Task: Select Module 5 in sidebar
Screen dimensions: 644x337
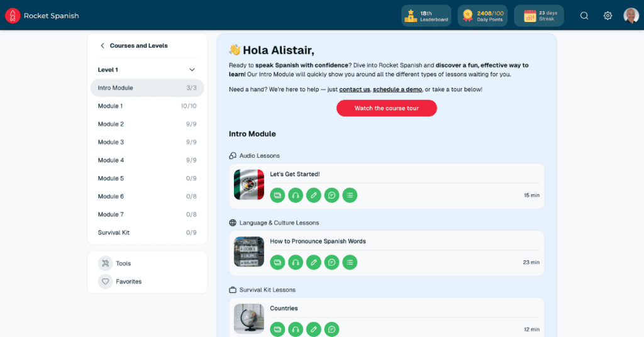Action: pos(147,178)
